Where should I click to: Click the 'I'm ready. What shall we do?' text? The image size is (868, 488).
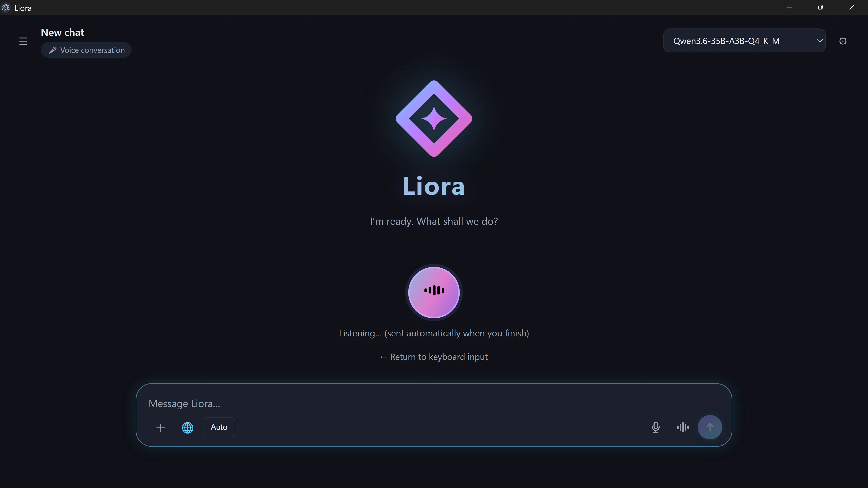pos(434,221)
